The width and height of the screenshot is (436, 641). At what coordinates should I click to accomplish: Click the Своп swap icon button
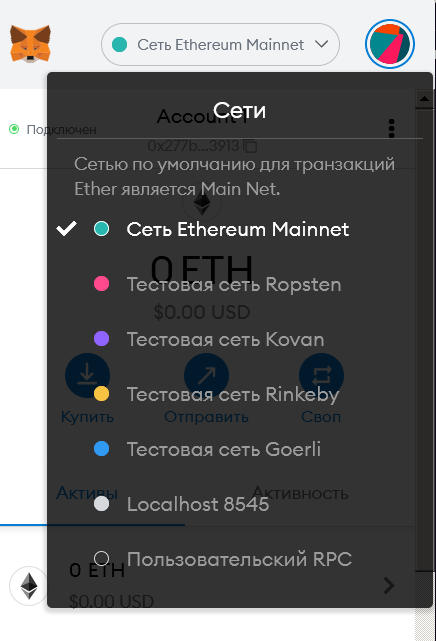321,375
